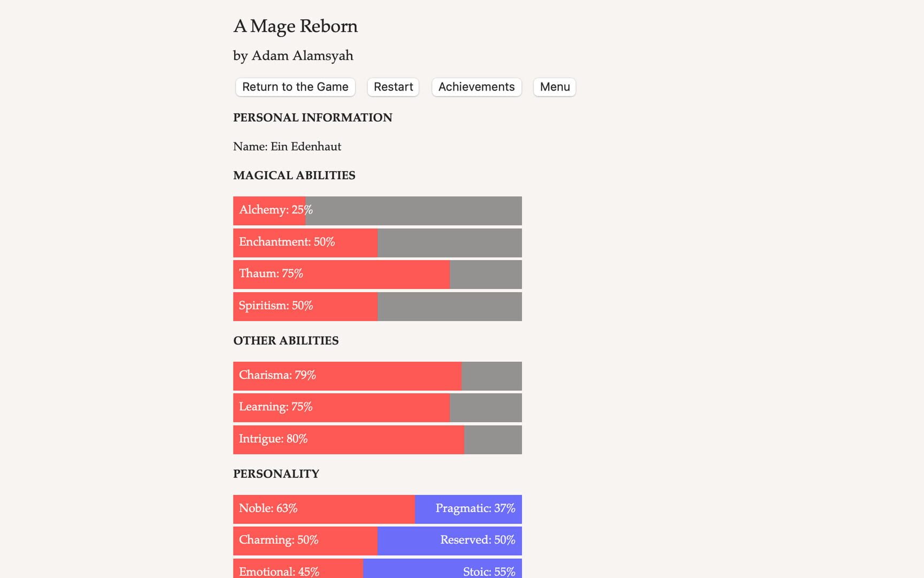Select the Reserved 50% segment
924x578 pixels.
(450, 541)
